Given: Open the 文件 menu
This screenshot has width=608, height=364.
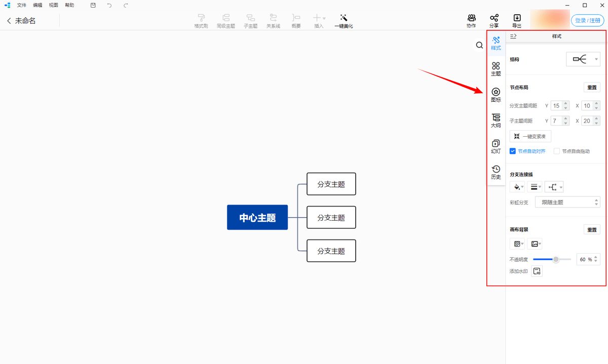Looking at the screenshot, I should (21, 5).
